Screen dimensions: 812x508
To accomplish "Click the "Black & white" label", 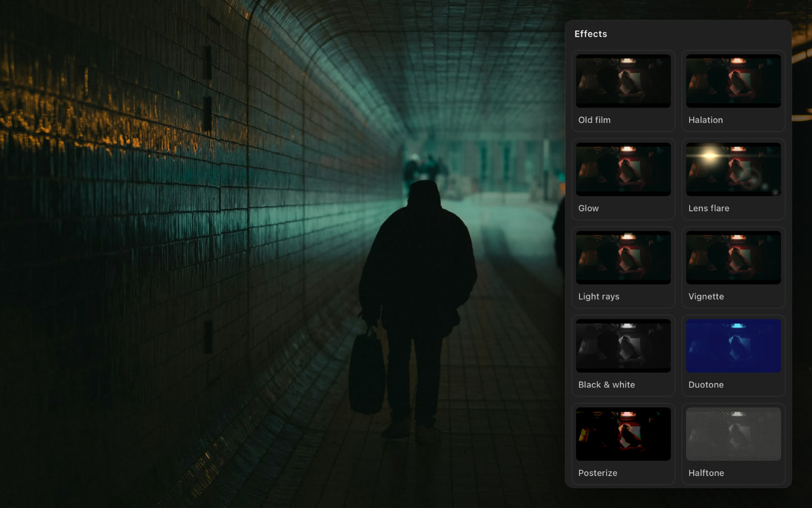I will [x=606, y=385].
